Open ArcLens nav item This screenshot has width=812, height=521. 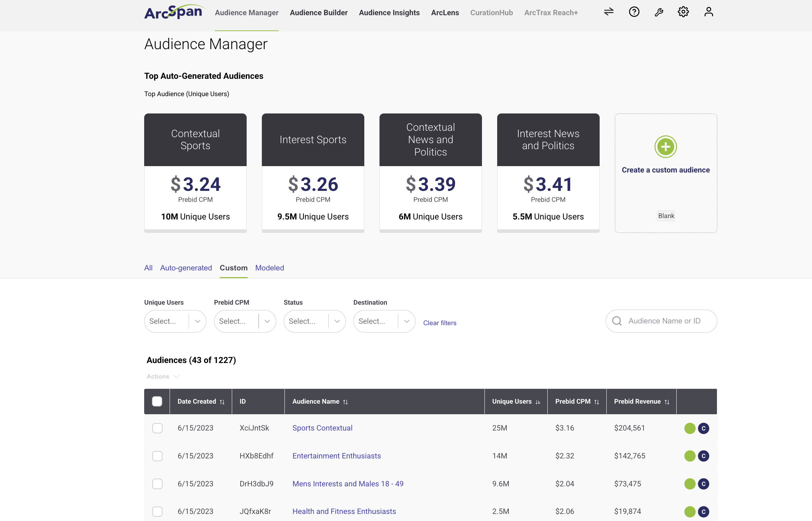(x=445, y=13)
